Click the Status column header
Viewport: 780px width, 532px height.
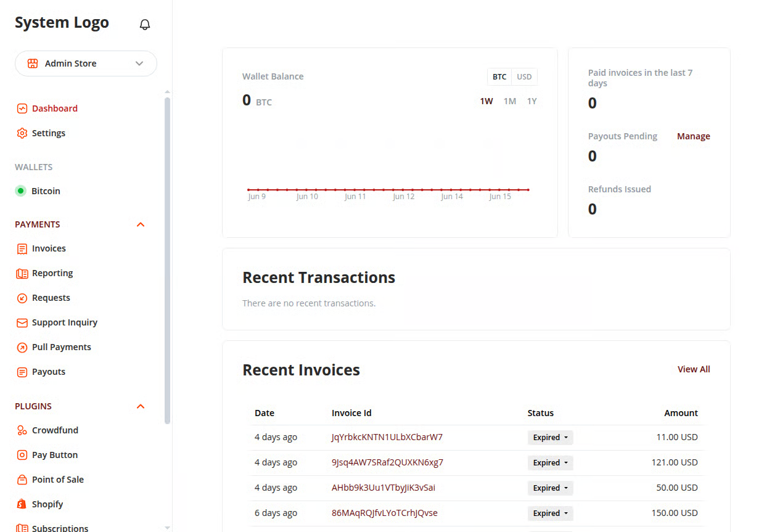click(x=541, y=413)
